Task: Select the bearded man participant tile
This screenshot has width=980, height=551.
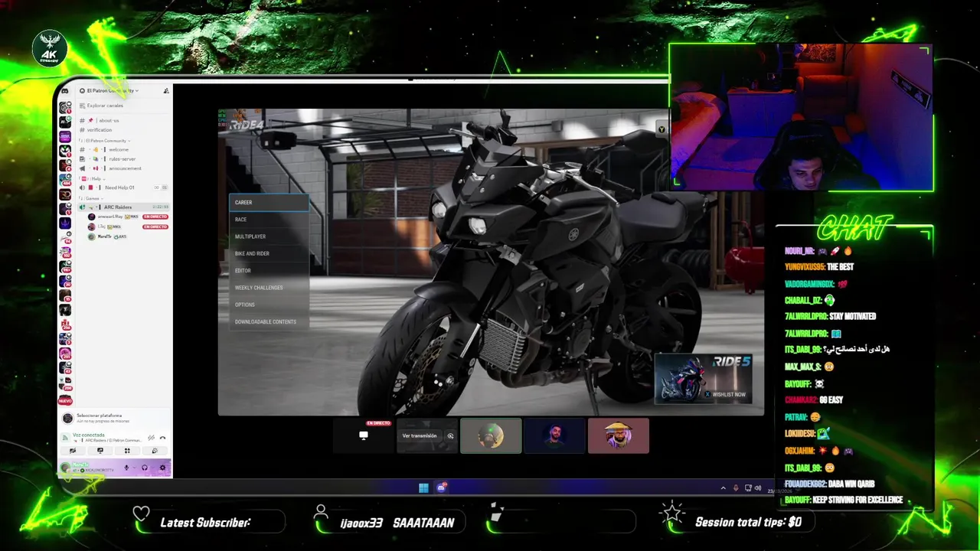Action: point(554,435)
